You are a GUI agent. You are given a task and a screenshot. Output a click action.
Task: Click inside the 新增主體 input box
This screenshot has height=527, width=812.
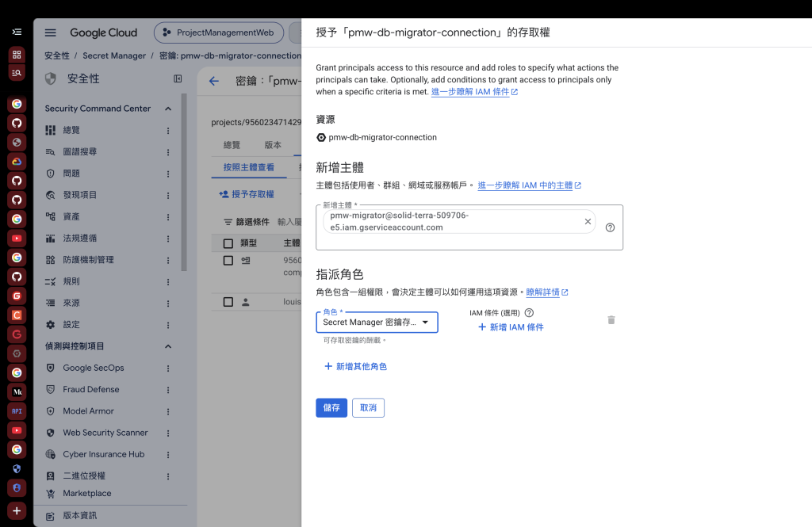click(469, 227)
